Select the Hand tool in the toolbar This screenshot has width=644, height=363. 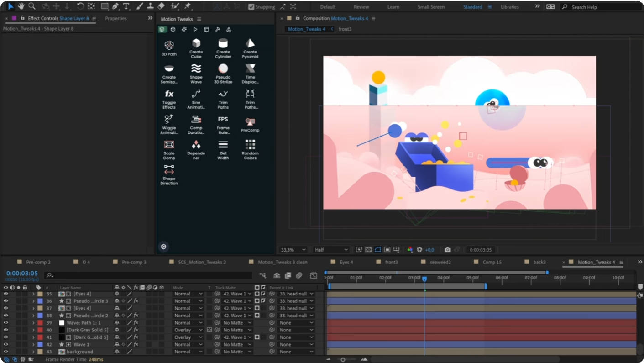20,7
